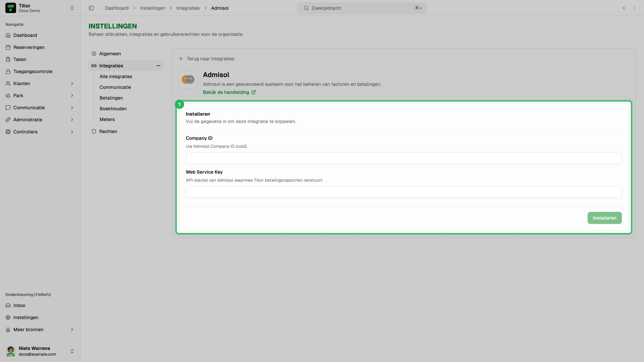Expand the Park submenu chevron
The image size is (644, 362).
click(72, 95)
